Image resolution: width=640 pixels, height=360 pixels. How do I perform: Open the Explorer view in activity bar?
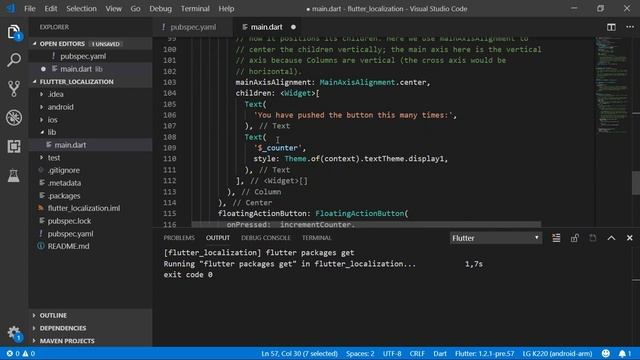(x=14, y=32)
